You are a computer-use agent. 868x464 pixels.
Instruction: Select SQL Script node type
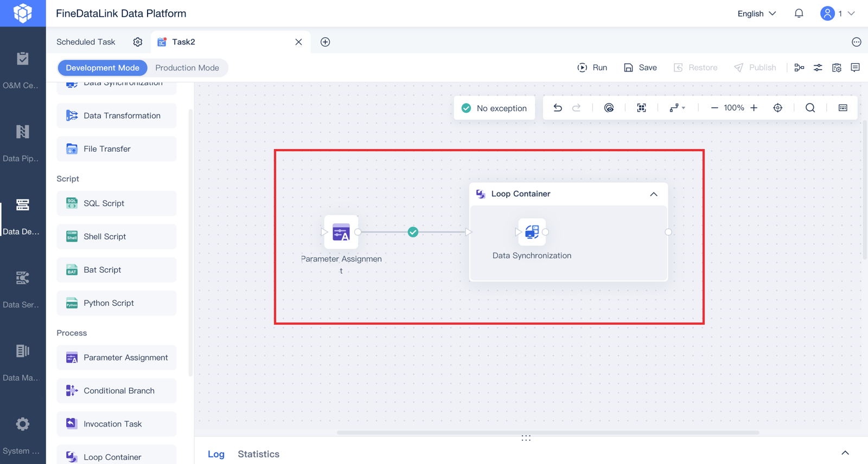117,203
